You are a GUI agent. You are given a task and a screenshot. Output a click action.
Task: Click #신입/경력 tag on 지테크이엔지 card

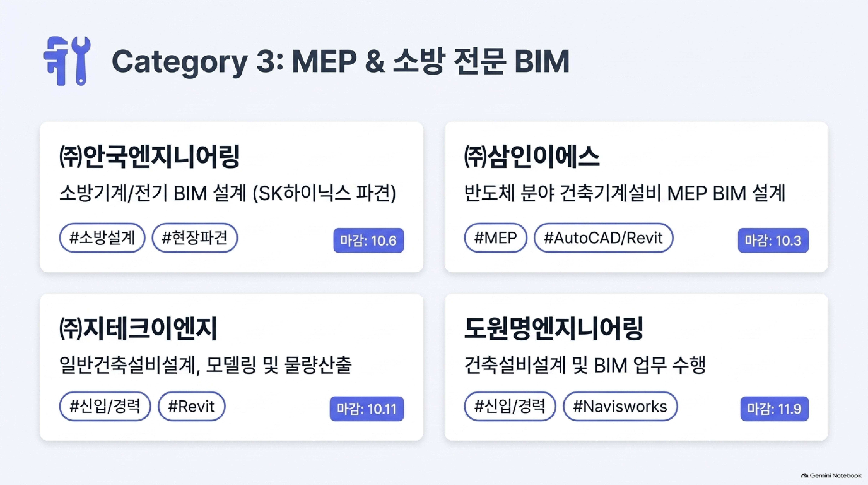(105, 406)
